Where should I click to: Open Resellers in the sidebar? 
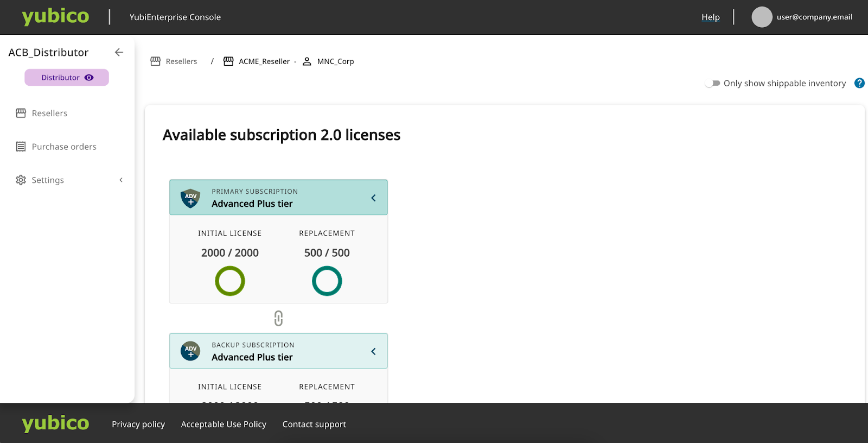(x=49, y=113)
